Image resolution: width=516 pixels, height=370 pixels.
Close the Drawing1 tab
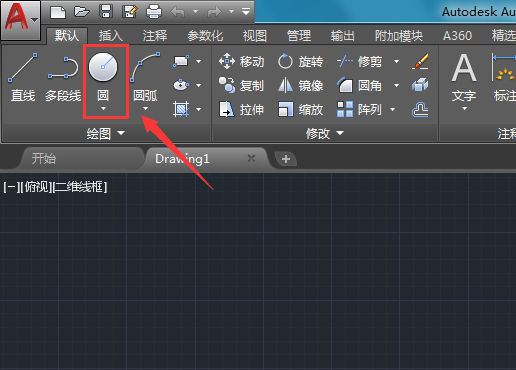click(251, 158)
